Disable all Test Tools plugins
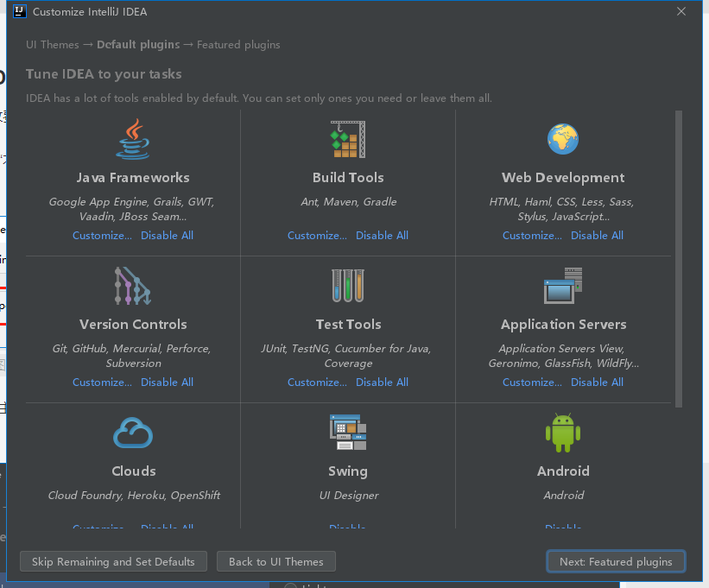 pyautogui.click(x=382, y=383)
